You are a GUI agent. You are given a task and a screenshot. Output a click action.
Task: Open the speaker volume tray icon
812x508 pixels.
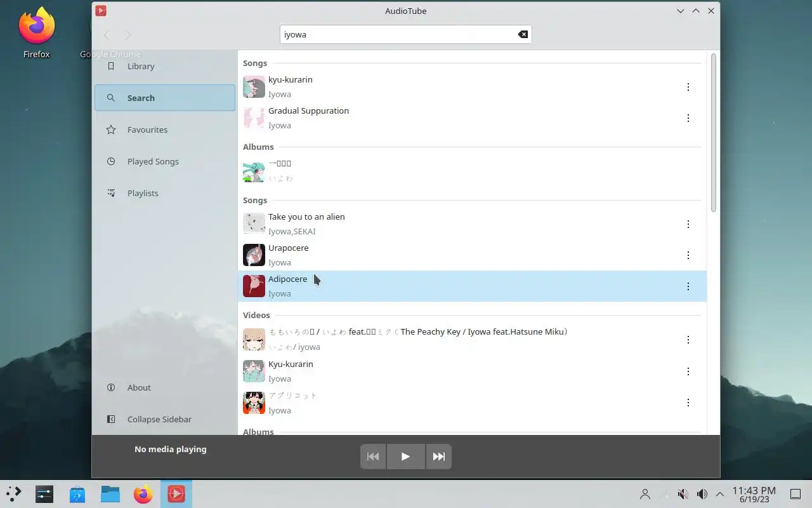pyautogui.click(x=702, y=494)
